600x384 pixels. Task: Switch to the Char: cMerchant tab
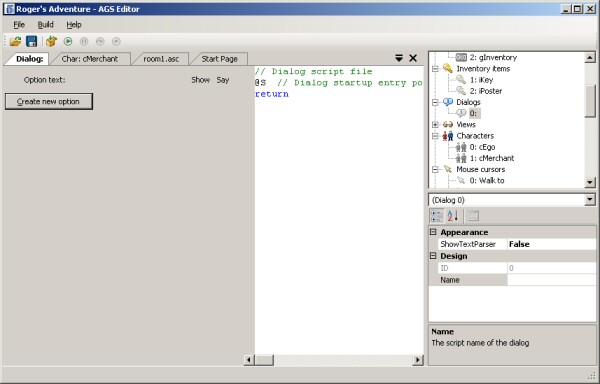point(90,59)
